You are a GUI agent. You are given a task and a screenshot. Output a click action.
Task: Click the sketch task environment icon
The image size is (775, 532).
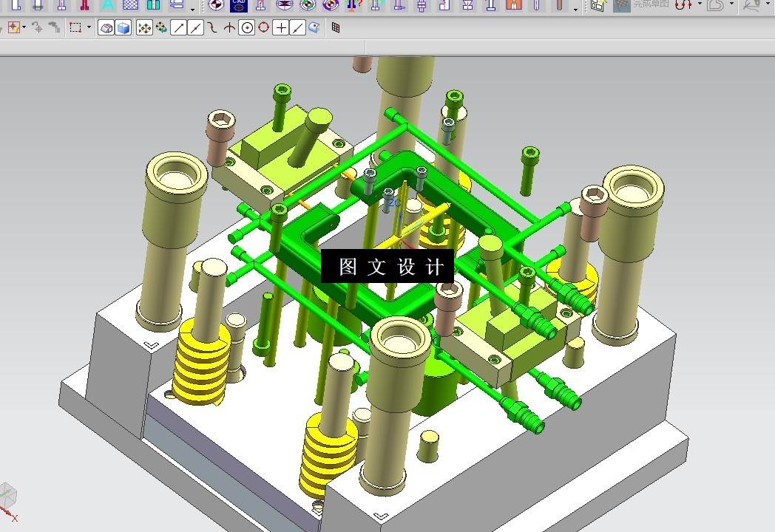598,5
